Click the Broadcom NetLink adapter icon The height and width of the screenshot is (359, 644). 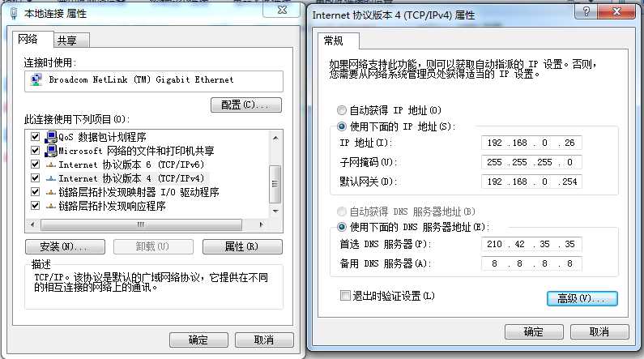[x=36, y=79]
